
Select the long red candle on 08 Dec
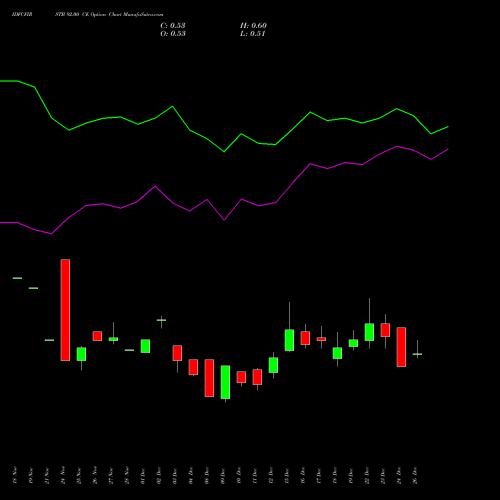tap(209, 378)
